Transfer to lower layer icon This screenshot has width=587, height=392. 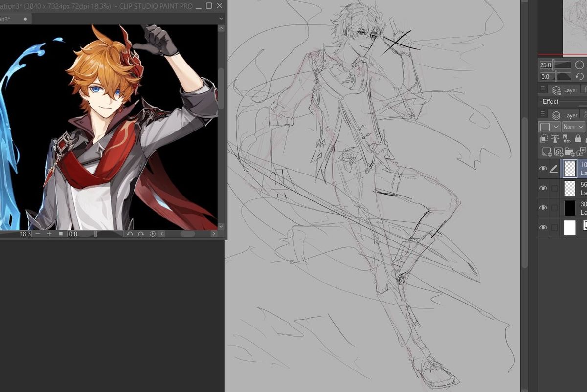pos(582,152)
